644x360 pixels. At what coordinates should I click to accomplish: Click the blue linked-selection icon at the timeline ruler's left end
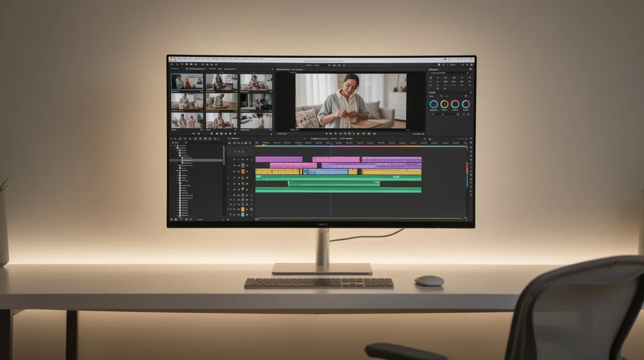coord(257,143)
